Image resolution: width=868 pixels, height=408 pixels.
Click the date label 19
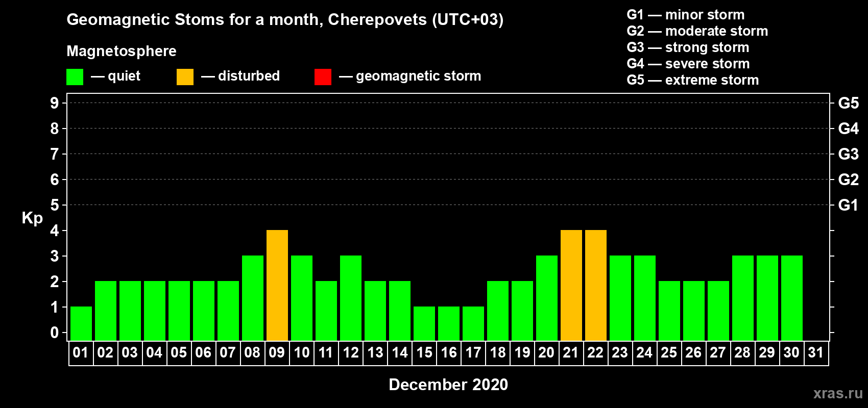tap(522, 353)
